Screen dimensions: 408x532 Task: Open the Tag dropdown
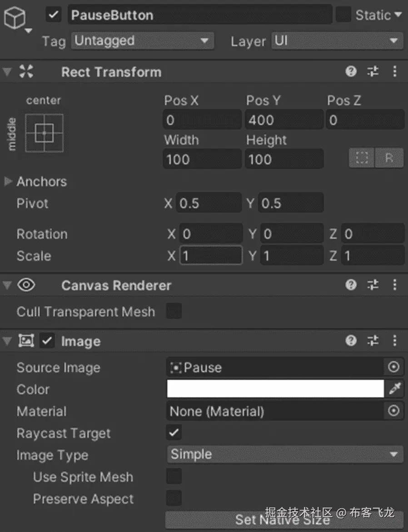[x=142, y=41]
